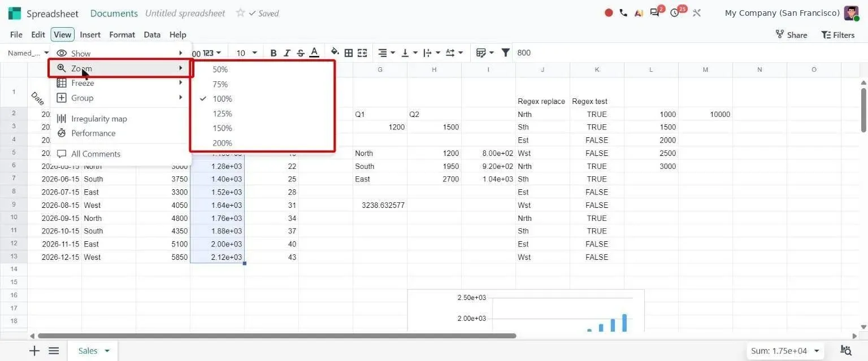Click the horizontal scrollbar
This screenshot has height=361, width=868.
(277, 336)
